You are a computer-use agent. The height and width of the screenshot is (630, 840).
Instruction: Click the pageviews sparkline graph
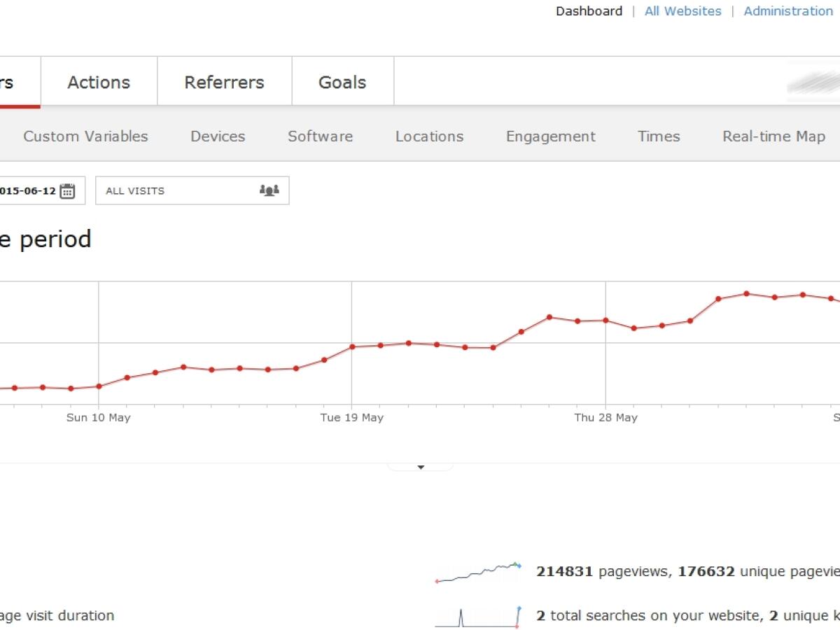coord(478,572)
